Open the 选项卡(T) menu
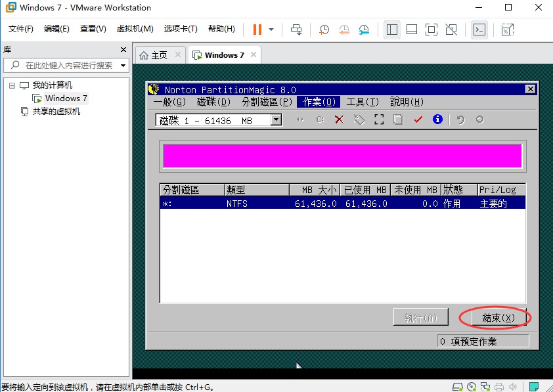Image resolution: width=553 pixels, height=392 pixels. (181, 29)
